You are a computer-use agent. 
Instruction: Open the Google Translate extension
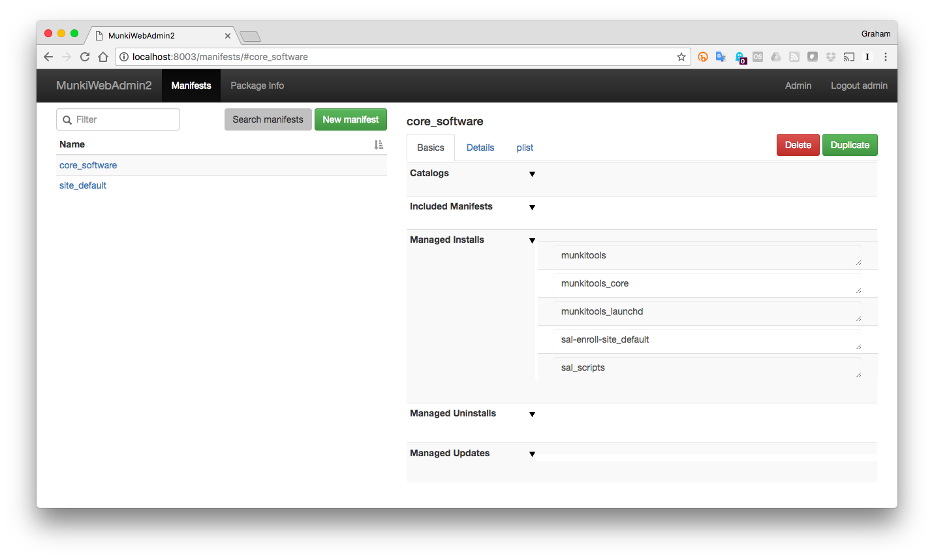[721, 57]
